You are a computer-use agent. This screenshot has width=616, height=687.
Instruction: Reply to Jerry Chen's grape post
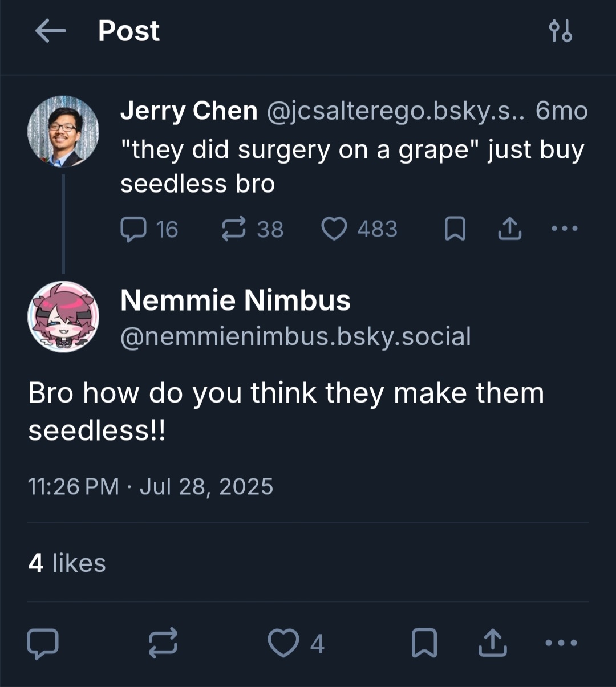click(x=133, y=229)
